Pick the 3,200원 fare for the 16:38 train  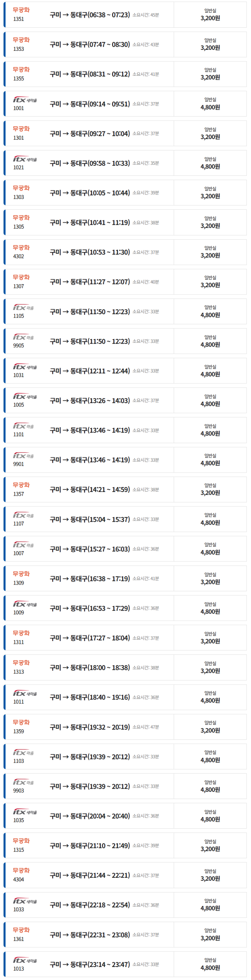(x=210, y=582)
